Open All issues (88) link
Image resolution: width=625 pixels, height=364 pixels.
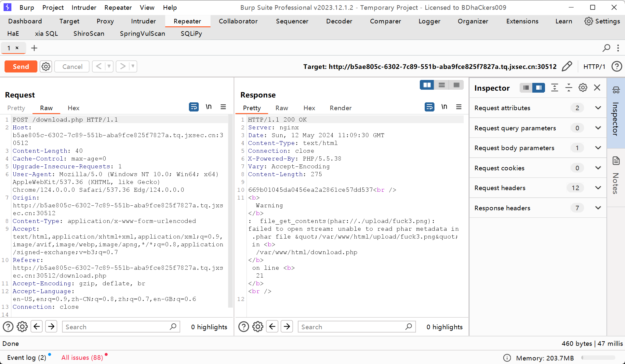(x=82, y=357)
